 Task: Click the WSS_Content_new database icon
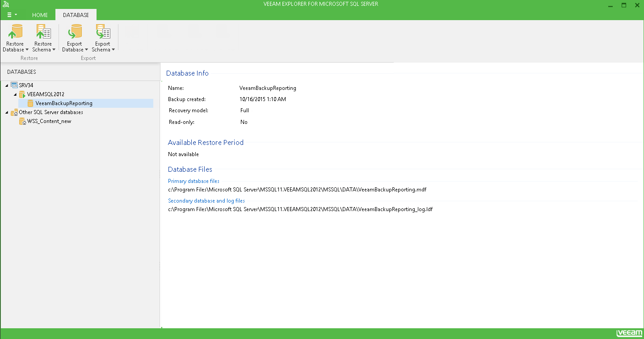coord(22,121)
